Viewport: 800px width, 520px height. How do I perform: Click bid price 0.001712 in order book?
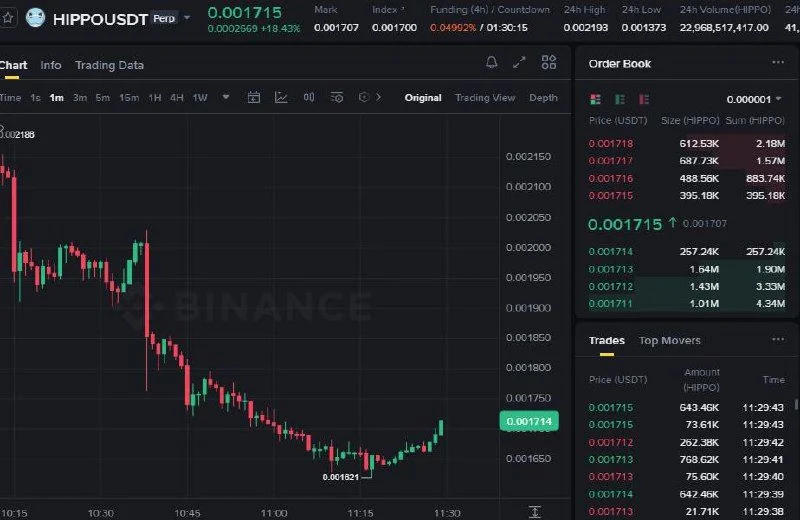pos(611,286)
